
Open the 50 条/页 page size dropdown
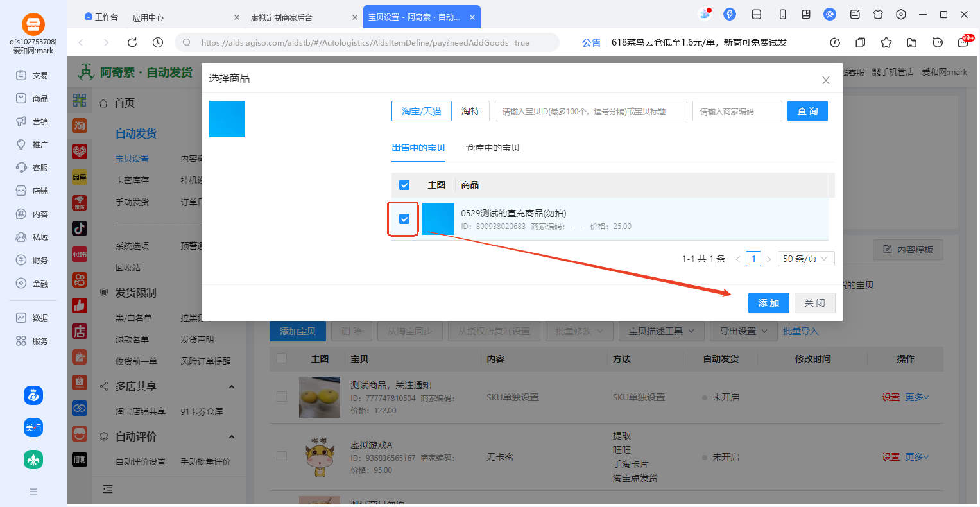(806, 259)
